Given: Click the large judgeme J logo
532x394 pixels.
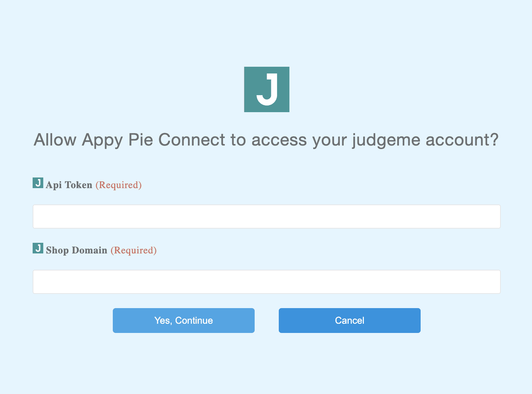Looking at the screenshot, I should click(x=267, y=89).
